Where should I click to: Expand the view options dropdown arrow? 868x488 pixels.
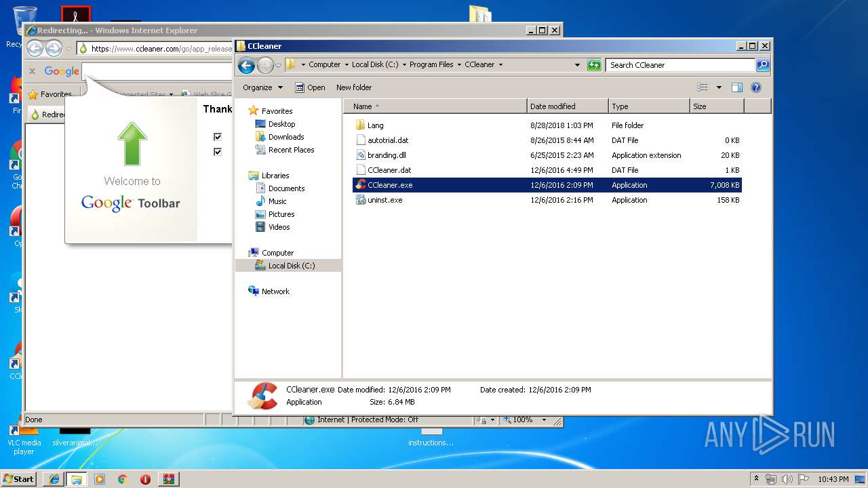click(x=719, y=87)
